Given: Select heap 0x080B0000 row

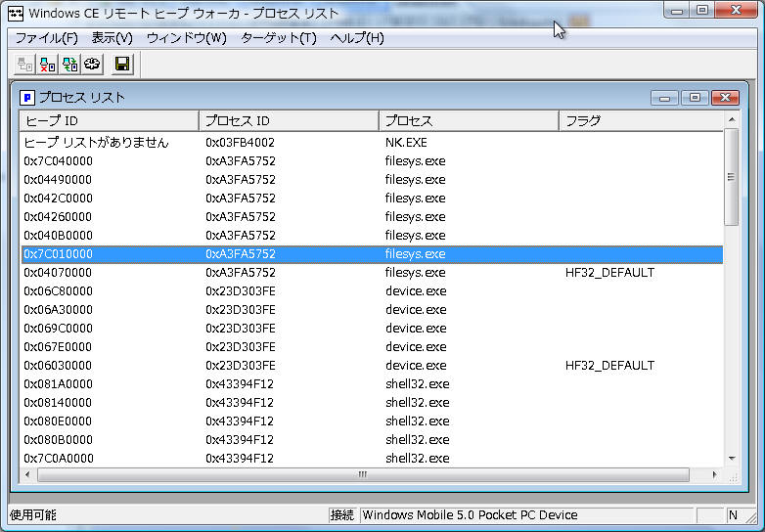Looking at the screenshot, I should click(372, 439).
